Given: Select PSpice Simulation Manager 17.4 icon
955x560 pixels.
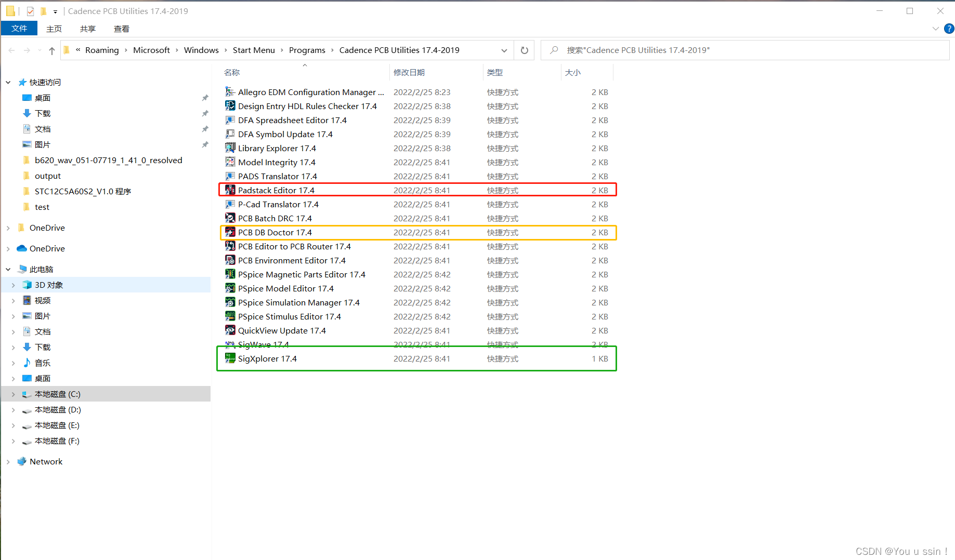Looking at the screenshot, I should point(230,302).
